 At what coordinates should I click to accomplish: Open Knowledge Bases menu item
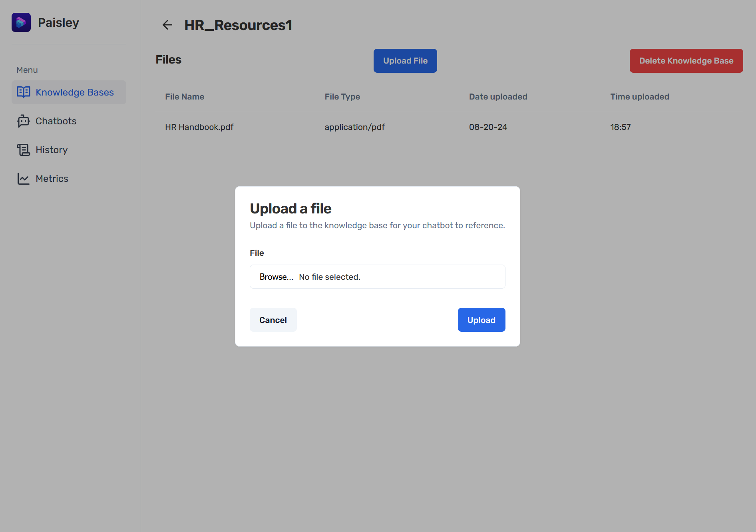tap(69, 92)
